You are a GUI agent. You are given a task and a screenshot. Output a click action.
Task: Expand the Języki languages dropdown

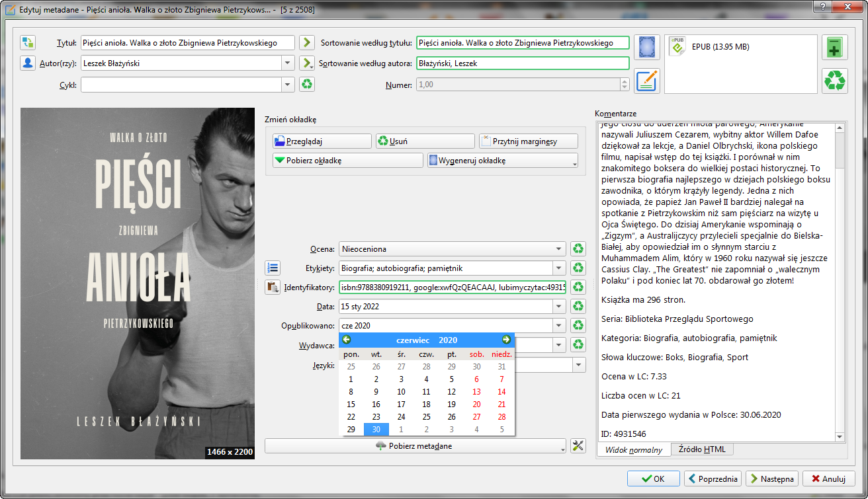click(579, 365)
